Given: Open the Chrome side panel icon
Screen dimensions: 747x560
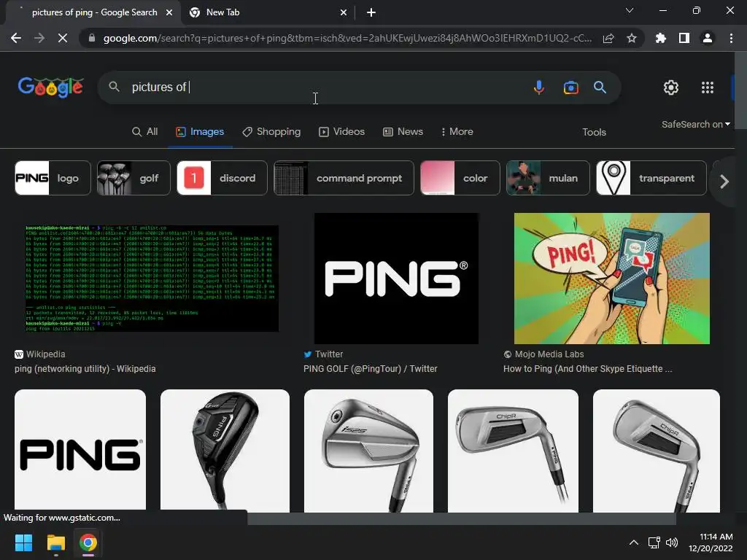Looking at the screenshot, I should tap(684, 38).
